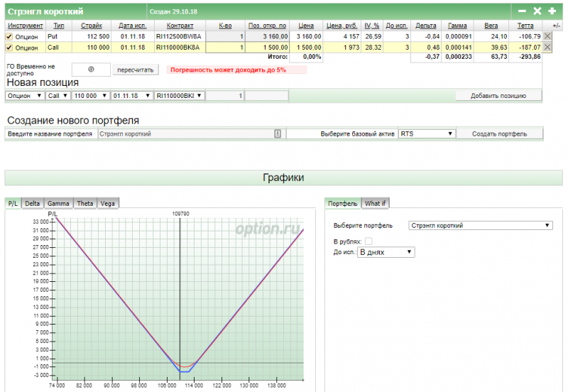The image size is (568, 392).
Task: Enable the 'В рублях' checkbox
Action: tap(368, 241)
